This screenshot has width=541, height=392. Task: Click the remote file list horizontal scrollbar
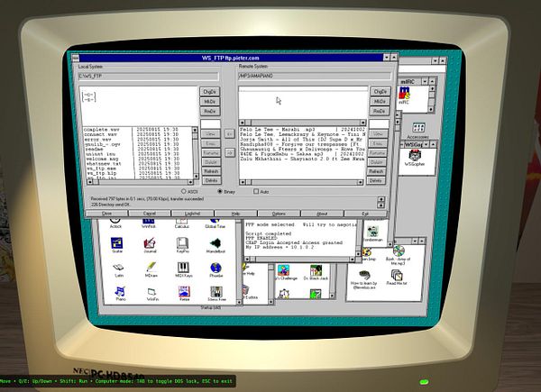coord(301,182)
